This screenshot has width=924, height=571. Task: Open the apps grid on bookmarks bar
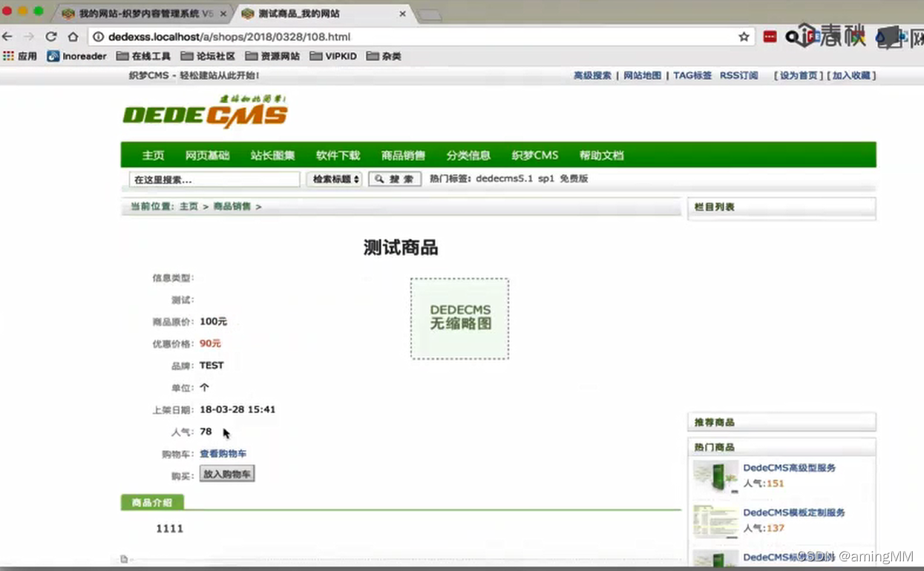click(x=9, y=56)
